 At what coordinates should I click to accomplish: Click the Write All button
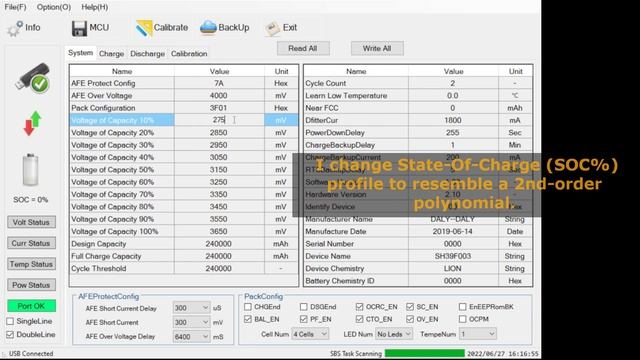point(377,48)
